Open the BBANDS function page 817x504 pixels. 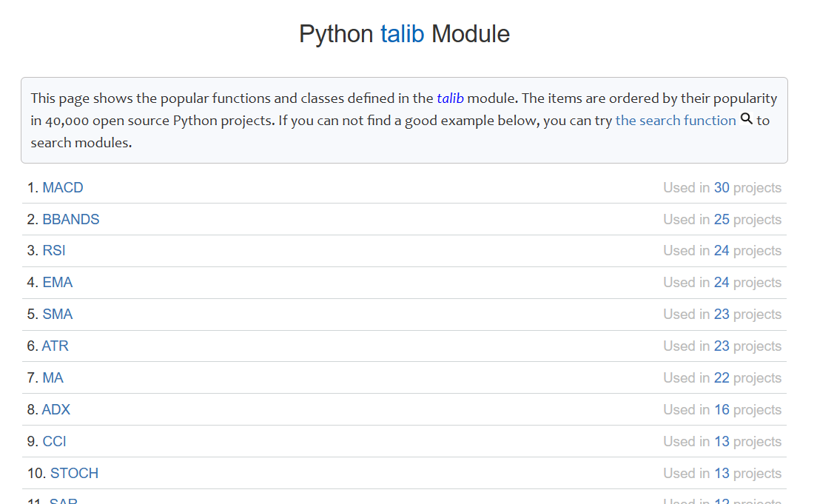[x=71, y=219]
